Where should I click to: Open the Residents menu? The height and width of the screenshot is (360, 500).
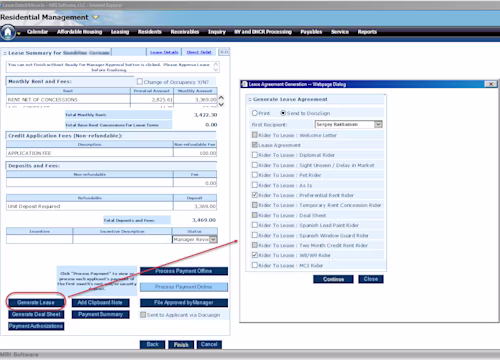pyautogui.click(x=150, y=32)
